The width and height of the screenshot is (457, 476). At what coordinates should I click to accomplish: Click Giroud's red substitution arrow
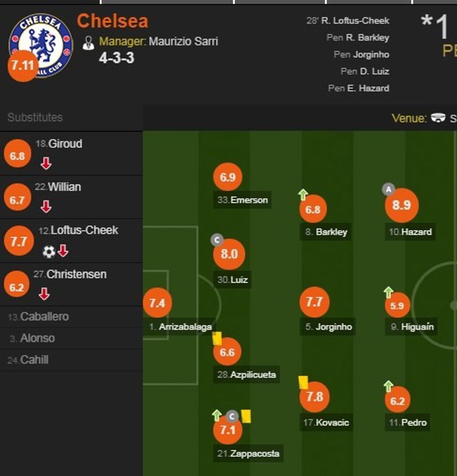coord(46,163)
